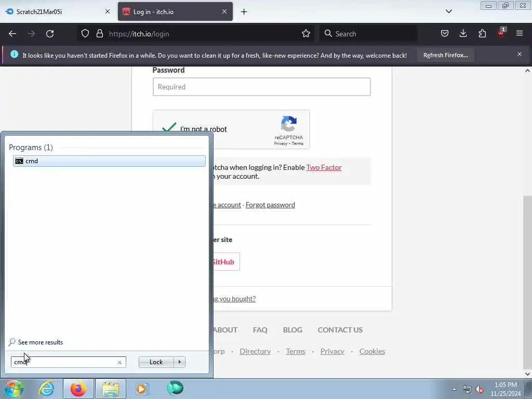Clear the Start menu search box

point(119,362)
